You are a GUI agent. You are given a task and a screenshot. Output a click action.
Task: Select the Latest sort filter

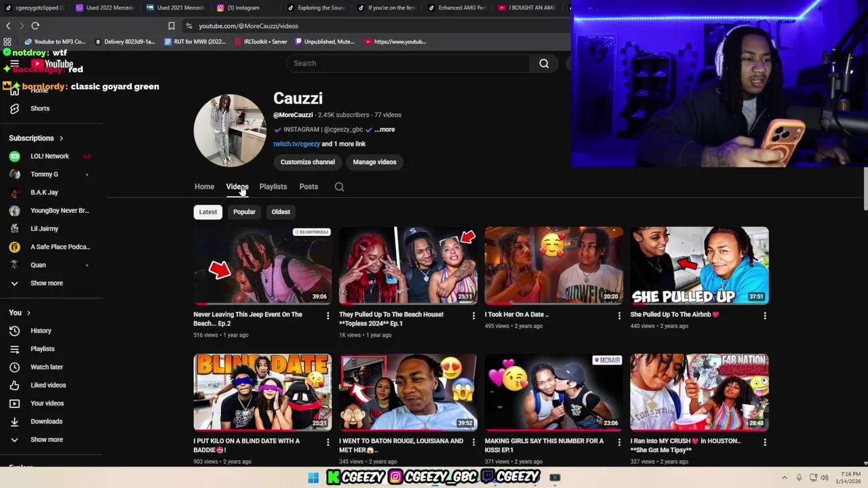coord(208,211)
